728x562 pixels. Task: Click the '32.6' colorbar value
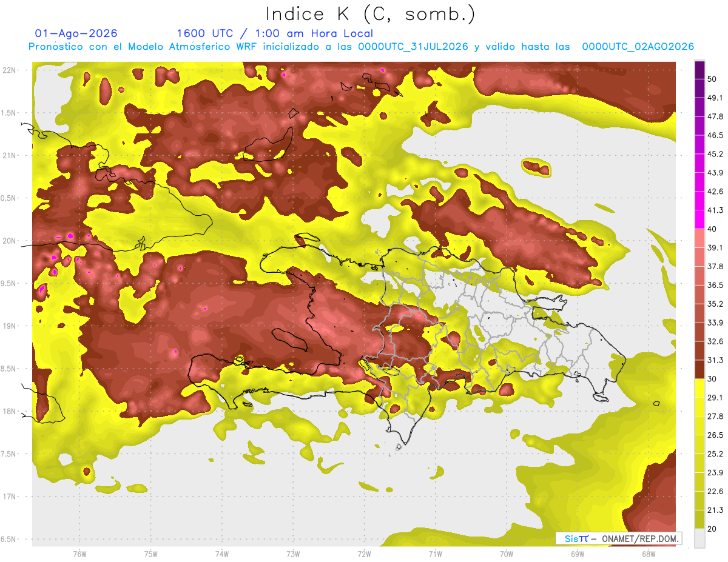click(715, 341)
